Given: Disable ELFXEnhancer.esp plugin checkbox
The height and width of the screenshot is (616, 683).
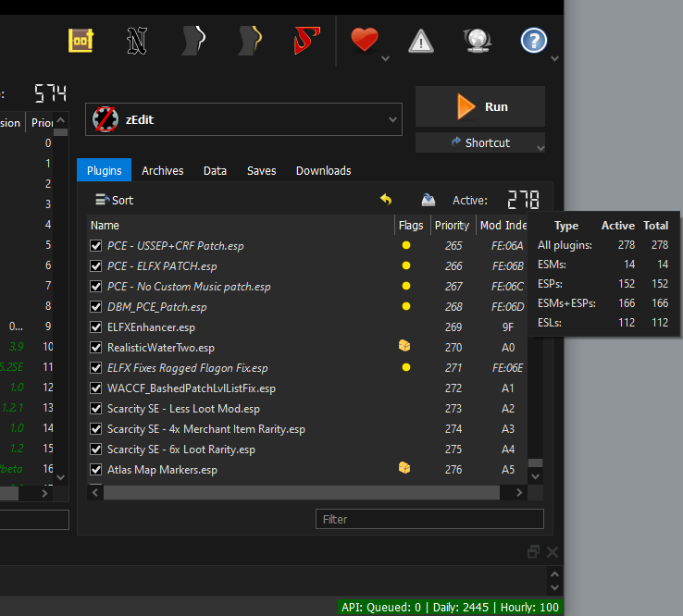Looking at the screenshot, I should point(96,326).
